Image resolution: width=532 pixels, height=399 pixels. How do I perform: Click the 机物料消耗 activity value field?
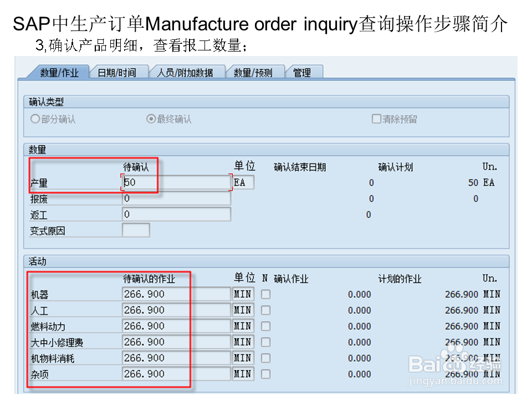(176, 357)
